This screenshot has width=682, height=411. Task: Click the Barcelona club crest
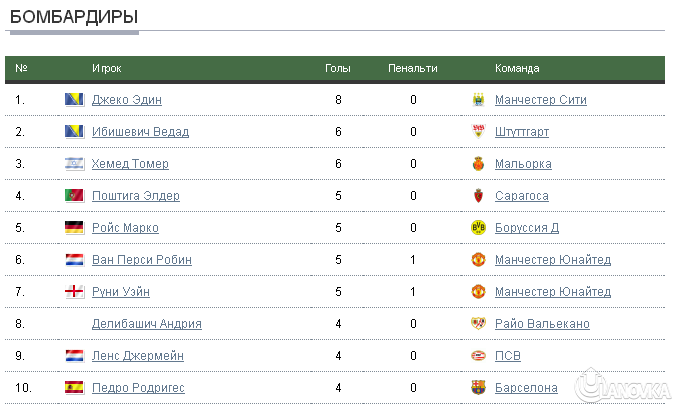point(478,388)
